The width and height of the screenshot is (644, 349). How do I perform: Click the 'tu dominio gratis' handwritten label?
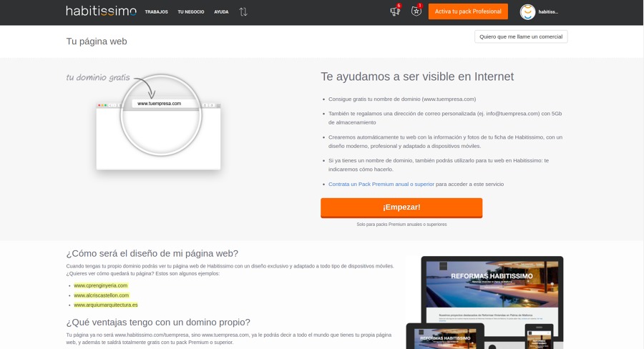(98, 77)
